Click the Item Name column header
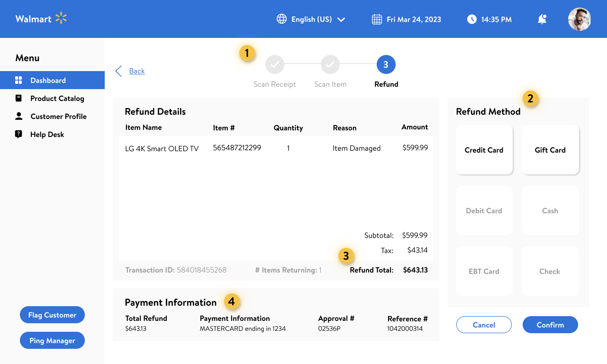This screenshot has height=364, width=607. point(144,127)
